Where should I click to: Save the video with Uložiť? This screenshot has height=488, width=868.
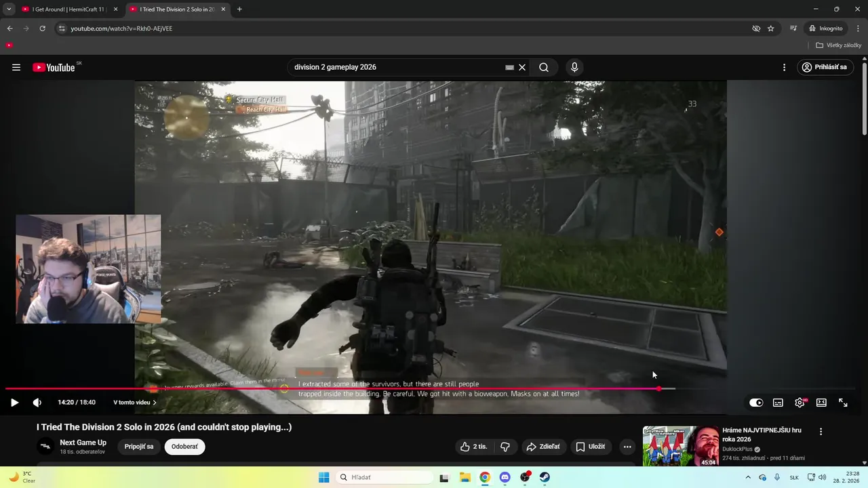click(x=590, y=447)
